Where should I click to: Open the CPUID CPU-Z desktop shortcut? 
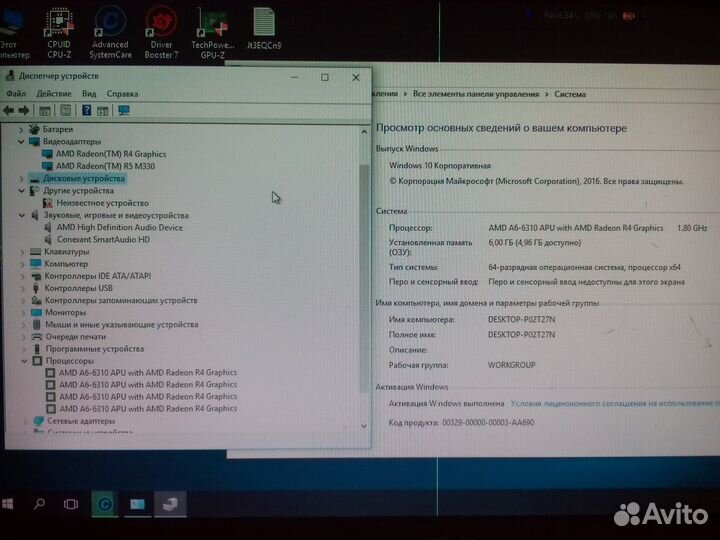pyautogui.click(x=59, y=33)
